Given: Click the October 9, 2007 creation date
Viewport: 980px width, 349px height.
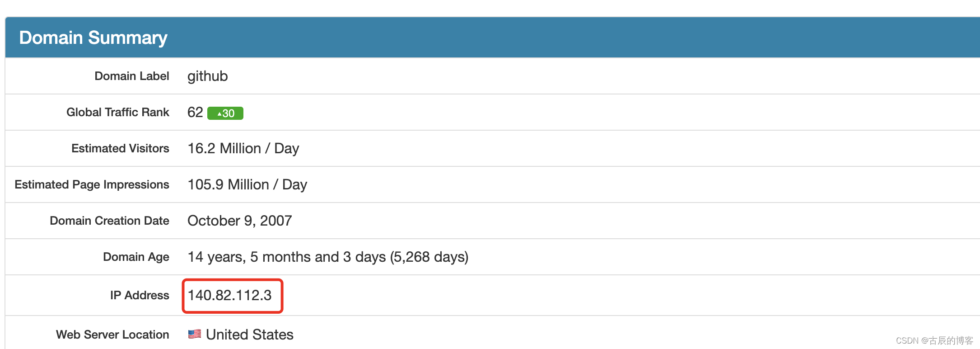Looking at the screenshot, I should pos(240,221).
